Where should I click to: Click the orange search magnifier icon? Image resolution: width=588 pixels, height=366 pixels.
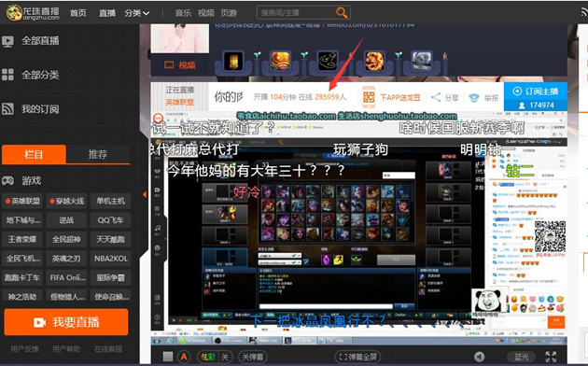point(342,13)
